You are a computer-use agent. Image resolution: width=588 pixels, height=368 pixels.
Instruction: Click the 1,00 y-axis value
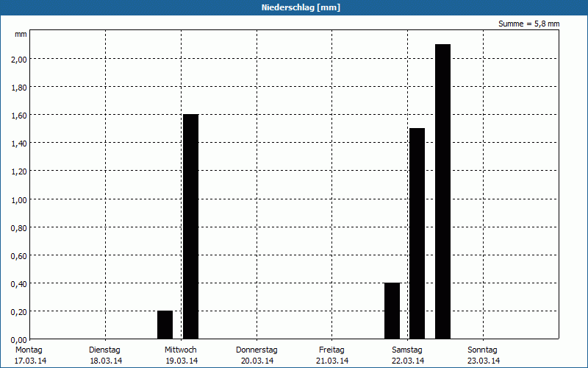(x=20, y=199)
